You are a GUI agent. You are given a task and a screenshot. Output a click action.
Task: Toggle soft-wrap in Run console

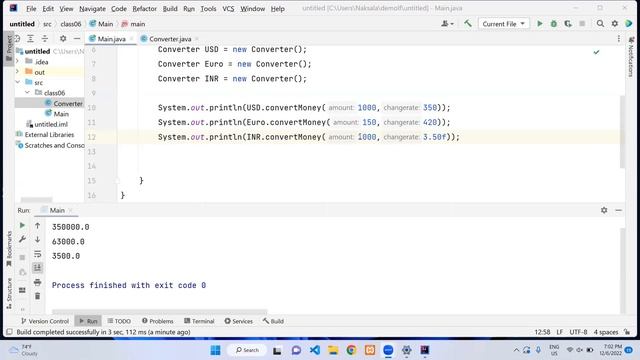point(38,254)
